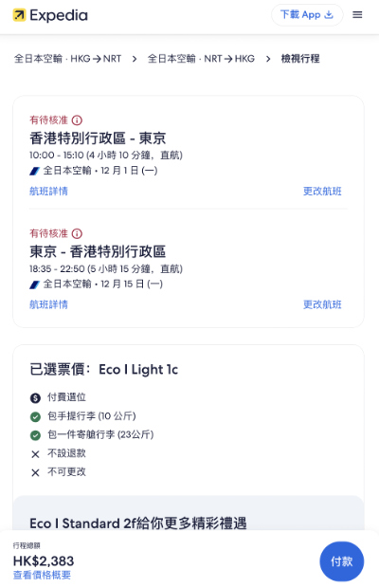Go to NRT→HKG breadcrumb step

201,59
